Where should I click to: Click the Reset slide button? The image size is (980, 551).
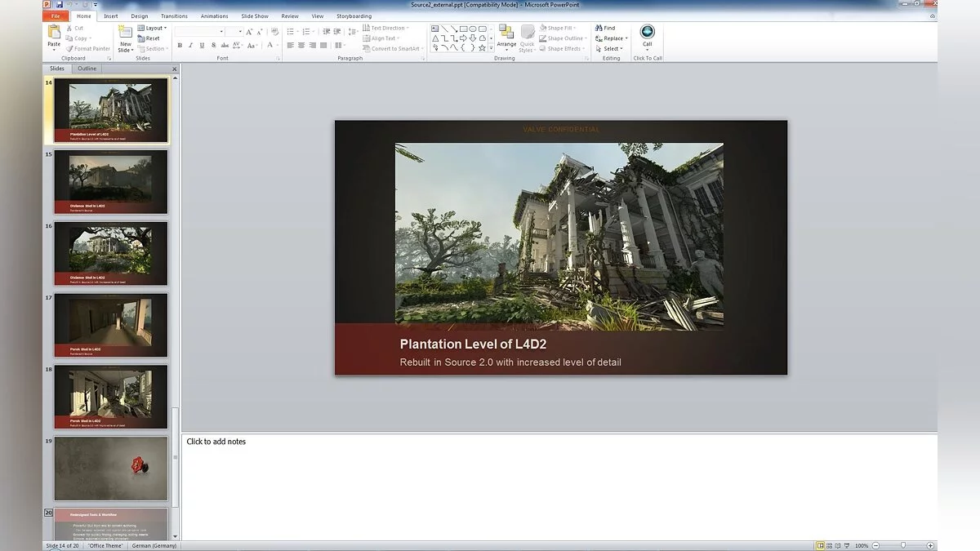tap(149, 38)
